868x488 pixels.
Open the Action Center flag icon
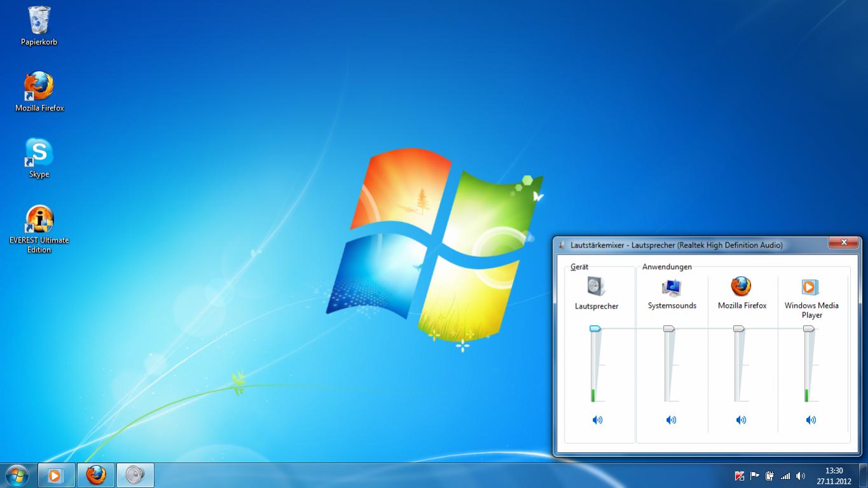[755, 475]
